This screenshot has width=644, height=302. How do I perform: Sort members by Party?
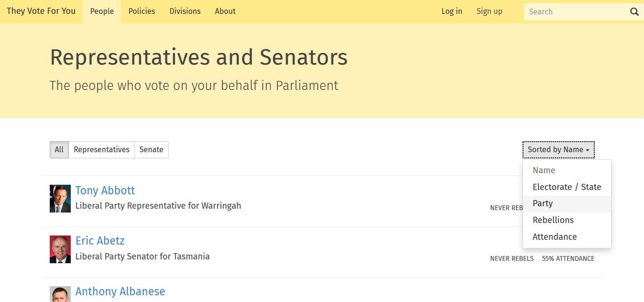[567, 203]
